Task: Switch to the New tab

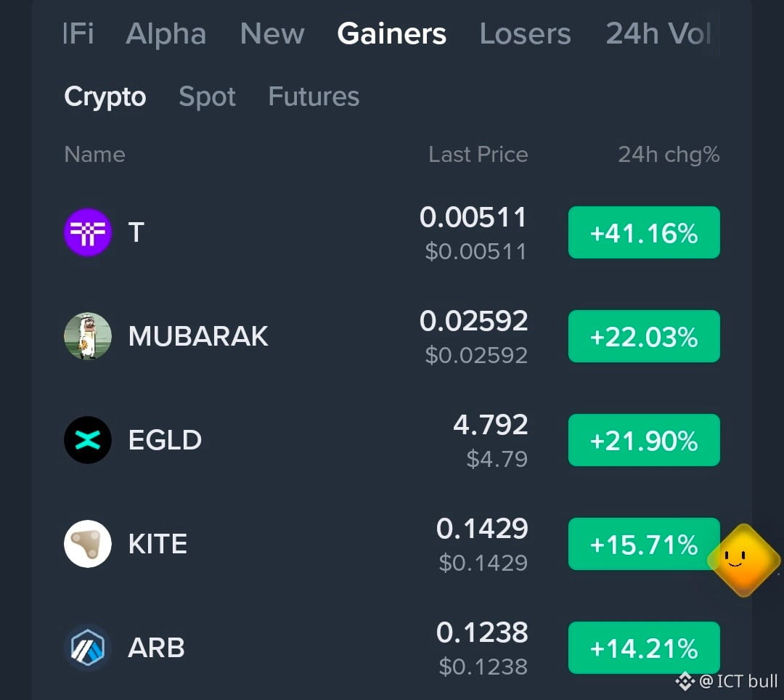Action: click(272, 34)
